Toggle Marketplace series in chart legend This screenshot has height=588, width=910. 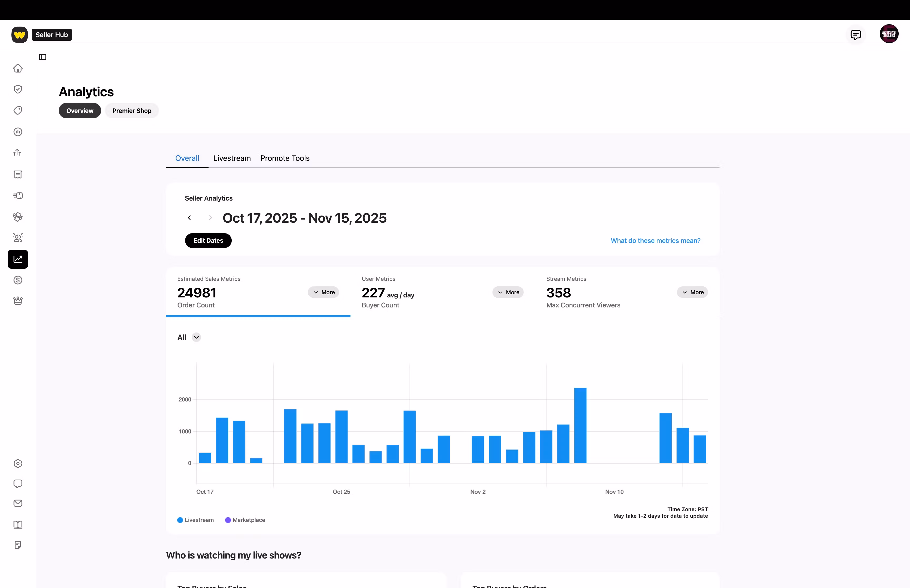point(245,520)
